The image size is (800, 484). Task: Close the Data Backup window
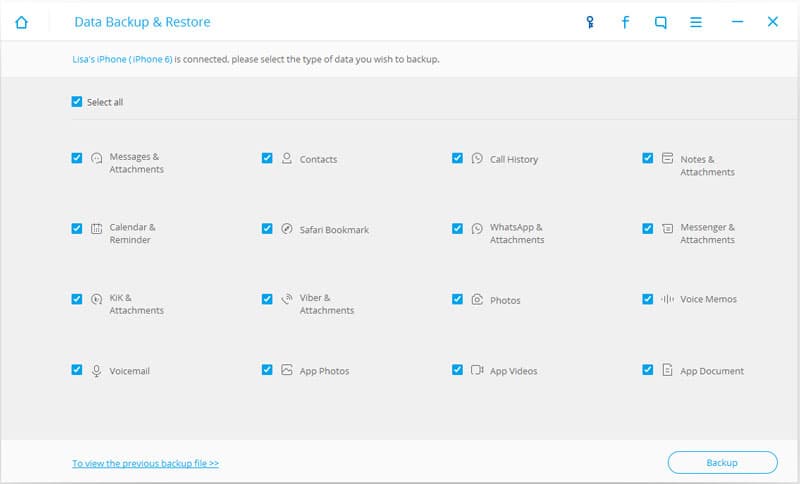pos(773,21)
